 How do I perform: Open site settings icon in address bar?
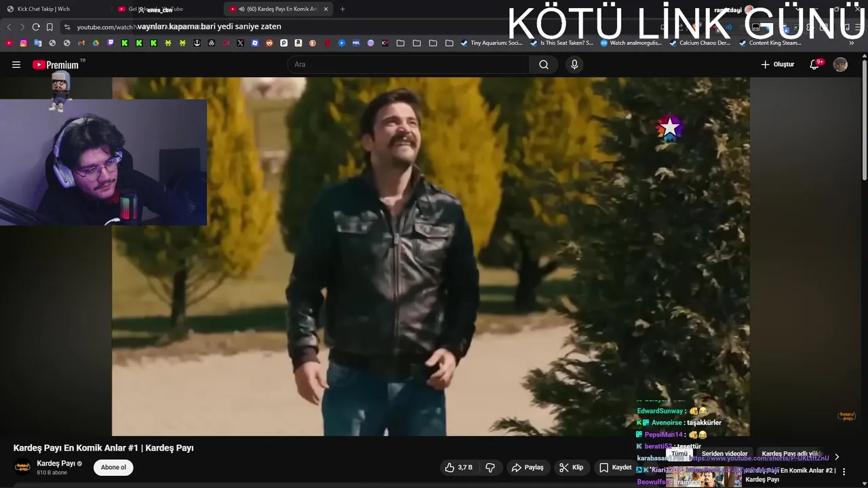[x=66, y=27]
